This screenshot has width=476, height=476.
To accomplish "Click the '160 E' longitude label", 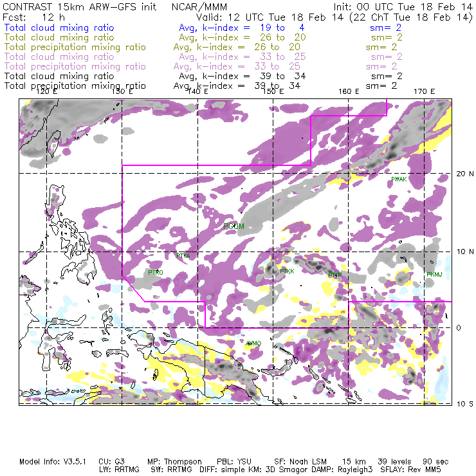I will pyautogui.click(x=349, y=91).
